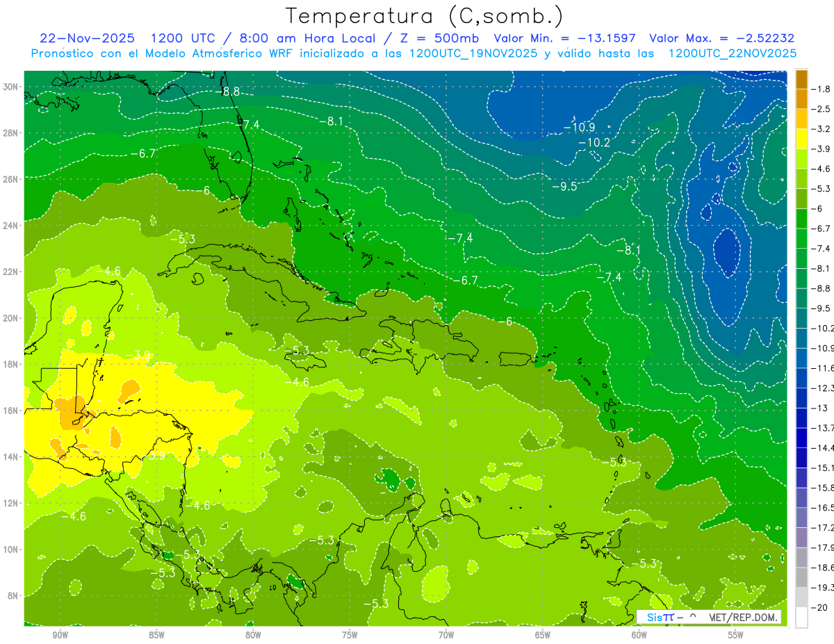Click the "-20" colorbar label
Viewport: 834px width, 644px height.
[x=819, y=607]
